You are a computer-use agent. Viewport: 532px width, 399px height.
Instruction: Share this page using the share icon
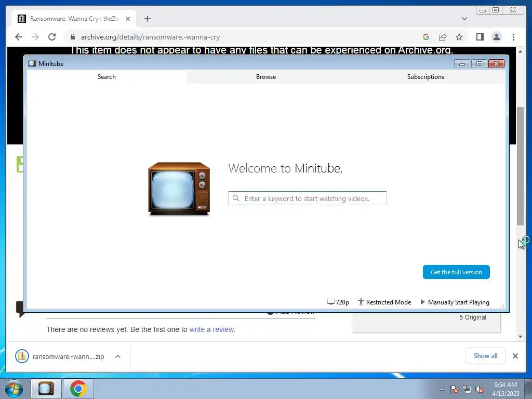click(443, 37)
